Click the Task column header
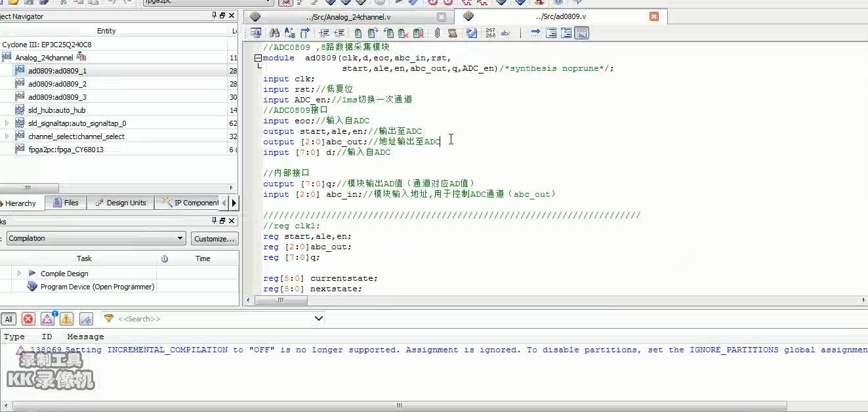 pos(84,258)
